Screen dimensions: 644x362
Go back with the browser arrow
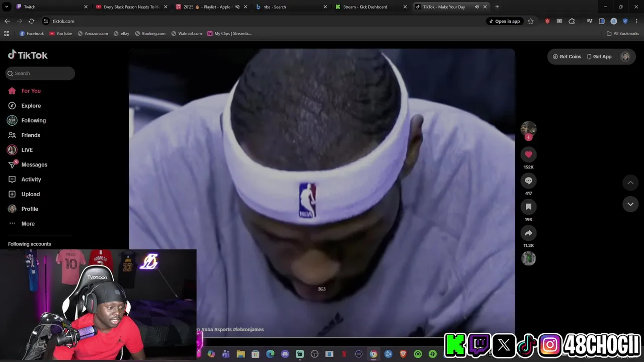point(7,21)
